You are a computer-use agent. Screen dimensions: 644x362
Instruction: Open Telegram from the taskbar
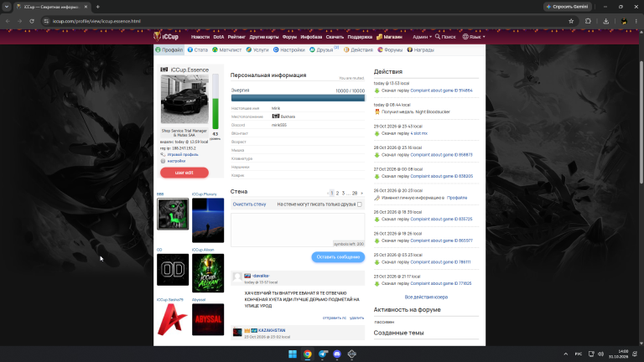click(323, 354)
